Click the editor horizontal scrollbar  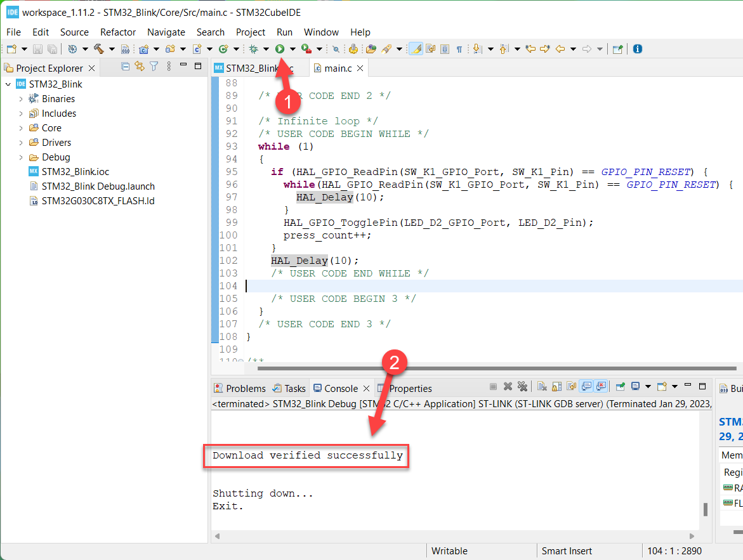coord(497,368)
